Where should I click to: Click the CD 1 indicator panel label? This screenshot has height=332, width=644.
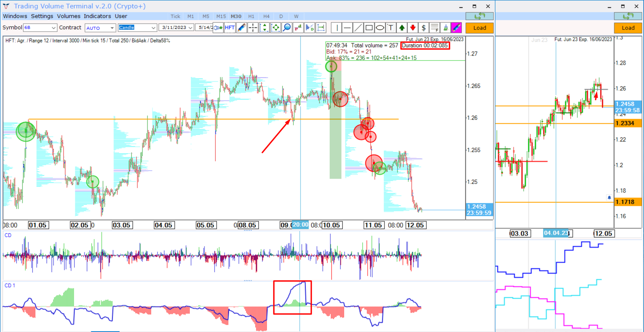10,285
